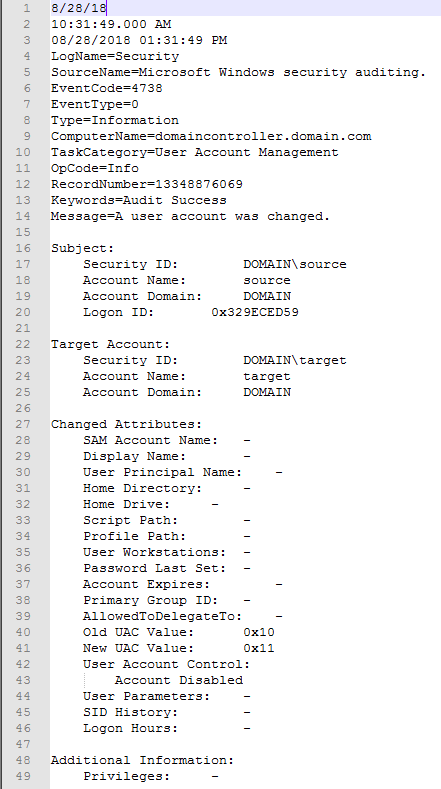Click the Target Account: heading
441x789 pixels.
pos(111,345)
